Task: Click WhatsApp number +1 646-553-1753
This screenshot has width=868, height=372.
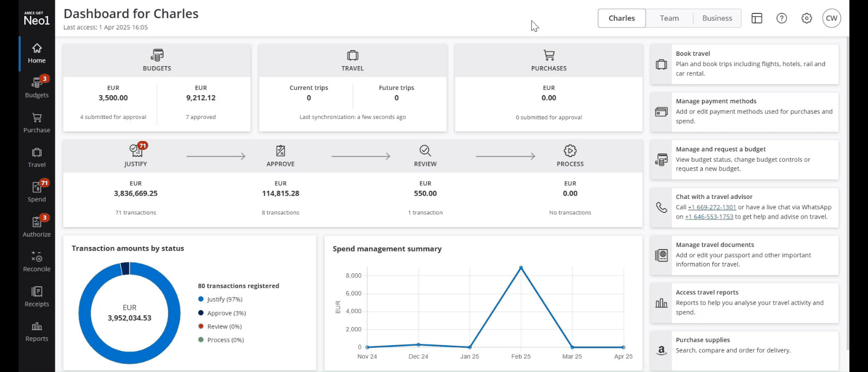Action: click(x=709, y=217)
